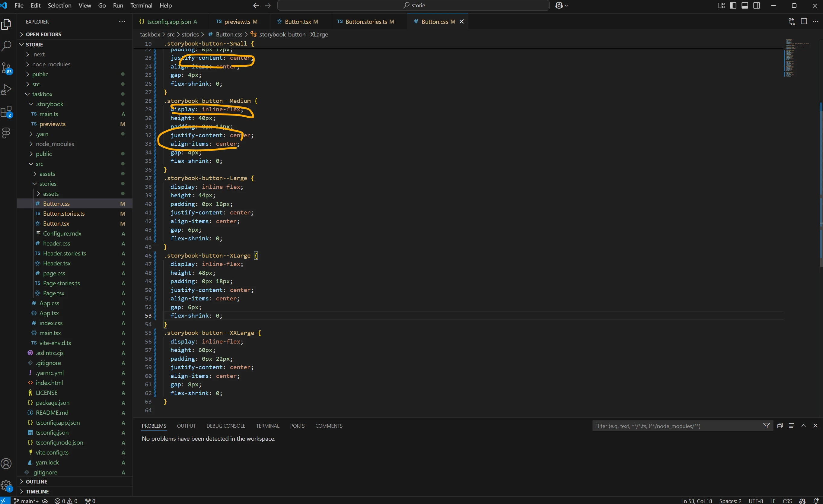Change the LF end of line setting
This screenshot has height=504, width=823.
click(x=773, y=501)
